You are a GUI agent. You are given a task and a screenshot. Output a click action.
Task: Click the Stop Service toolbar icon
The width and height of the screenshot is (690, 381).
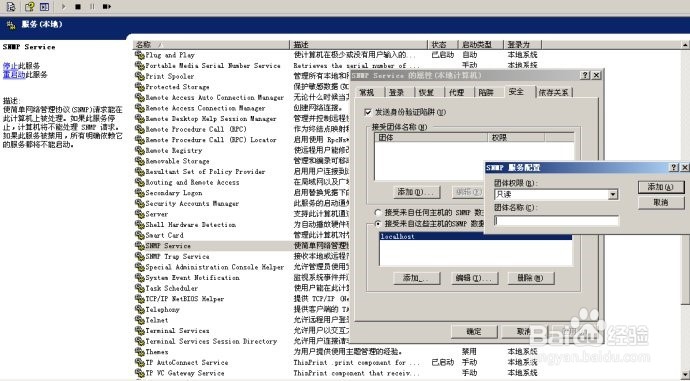click(x=78, y=7)
